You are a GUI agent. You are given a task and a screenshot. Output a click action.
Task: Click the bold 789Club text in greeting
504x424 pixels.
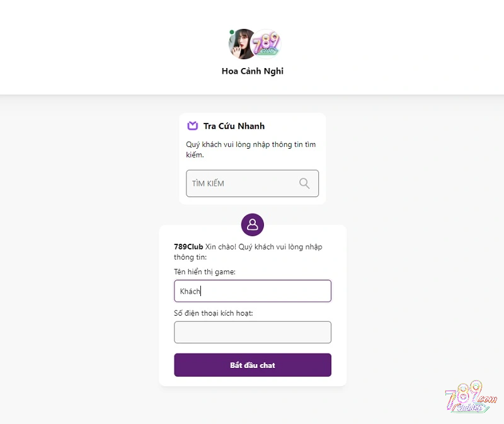pos(188,247)
